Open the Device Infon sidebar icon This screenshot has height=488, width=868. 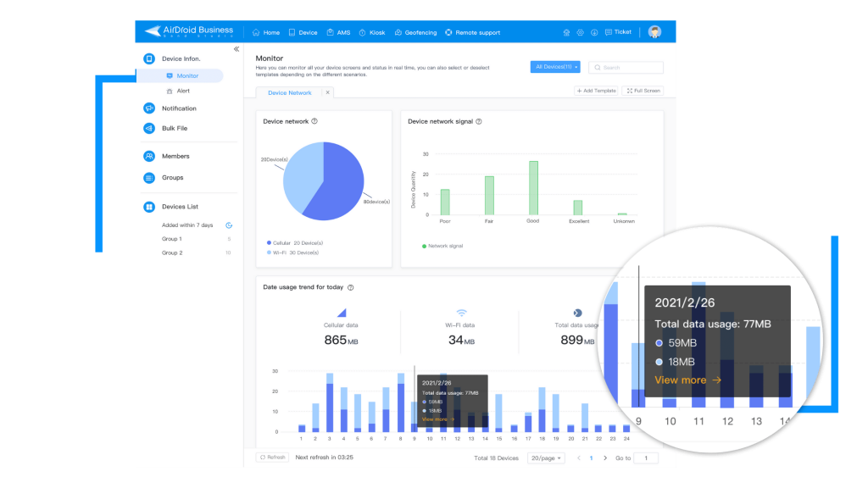coord(147,58)
